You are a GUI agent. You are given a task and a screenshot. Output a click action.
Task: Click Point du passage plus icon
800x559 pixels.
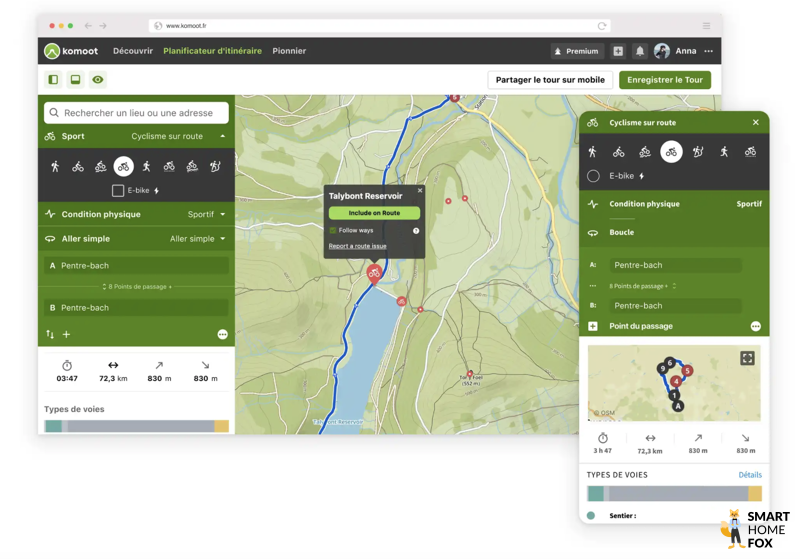(x=593, y=326)
